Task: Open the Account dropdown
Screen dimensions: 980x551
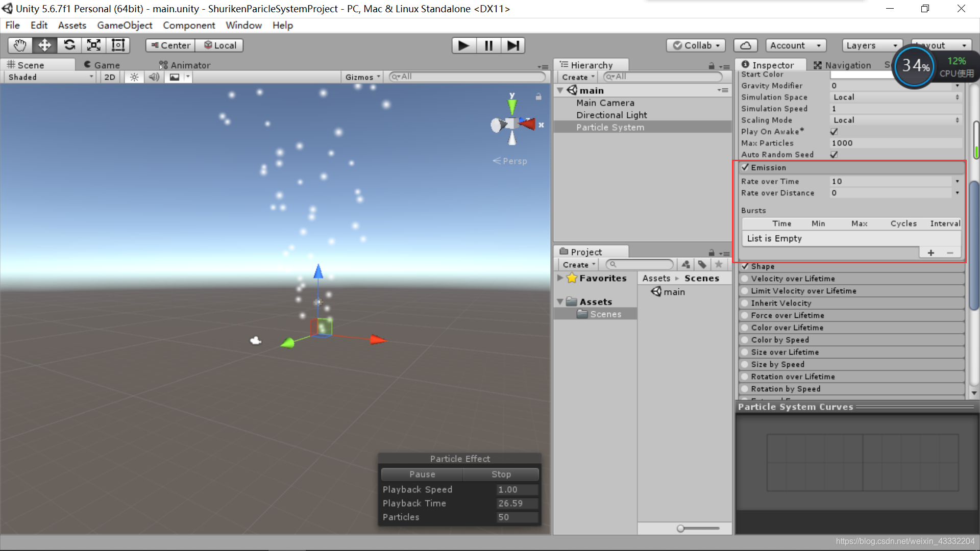Action: 796,45
